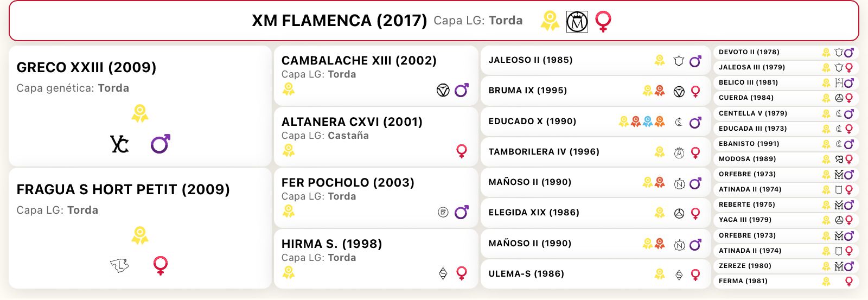Click the blue rosette beside EDUCADO X

click(x=648, y=122)
